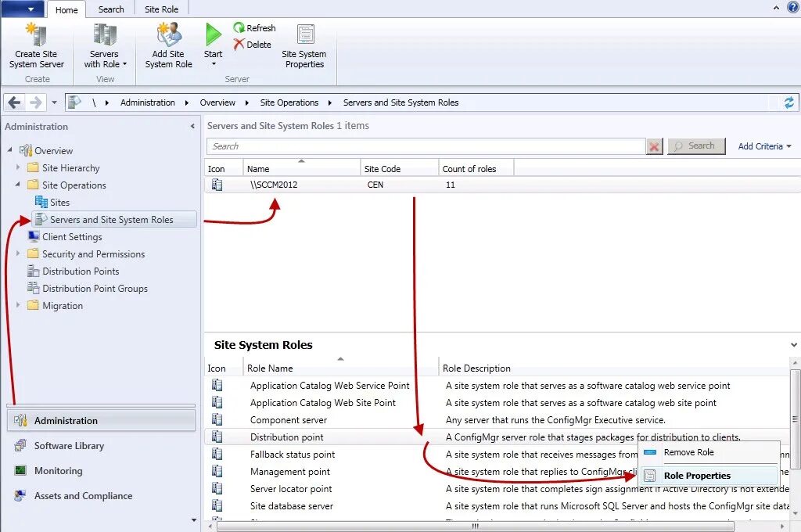Click the Distribution point role icon
This screenshot has height=532, width=801.
[x=217, y=437]
